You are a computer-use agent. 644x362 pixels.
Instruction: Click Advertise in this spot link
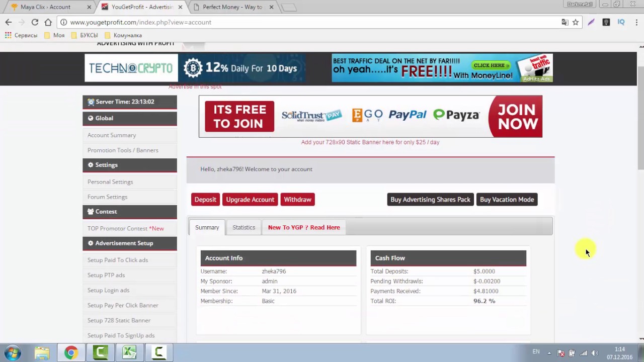pyautogui.click(x=195, y=87)
